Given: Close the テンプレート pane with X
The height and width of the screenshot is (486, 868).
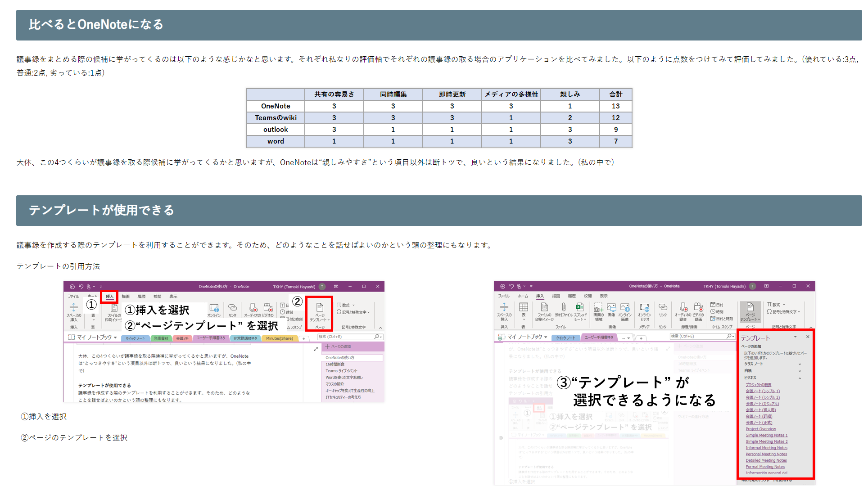Looking at the screenshot, I should click(x=808, y=337).
